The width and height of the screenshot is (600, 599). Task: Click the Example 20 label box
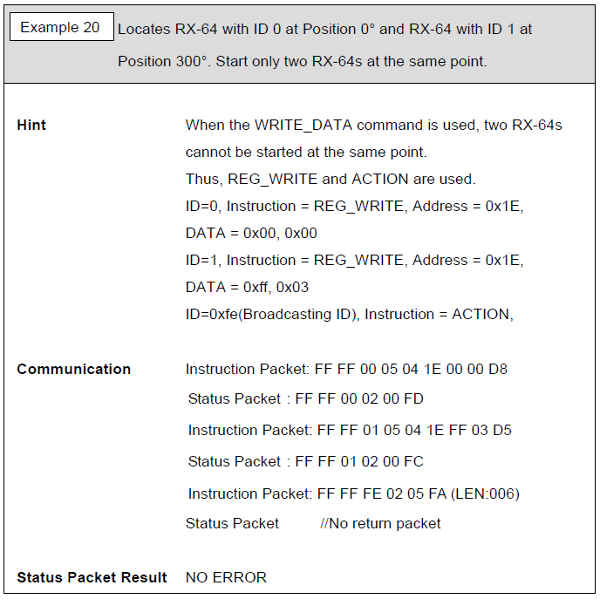(62, 27)
